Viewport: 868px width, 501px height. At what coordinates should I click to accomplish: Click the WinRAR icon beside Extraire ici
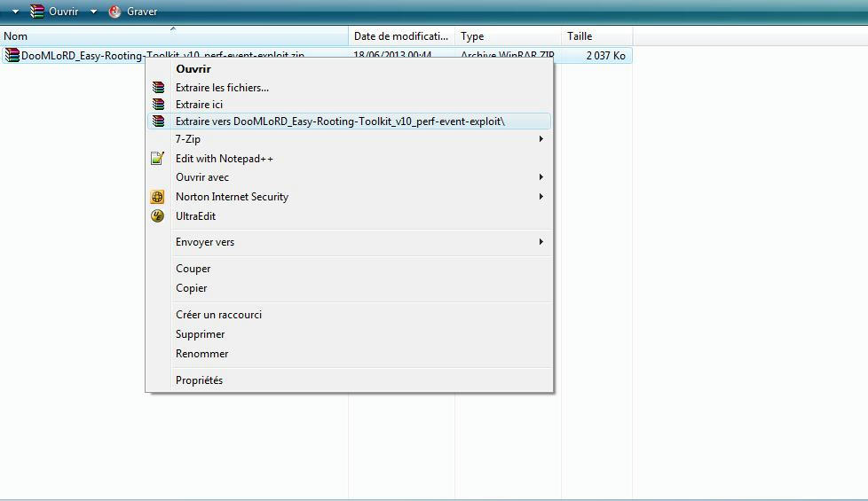coord(158,104)
